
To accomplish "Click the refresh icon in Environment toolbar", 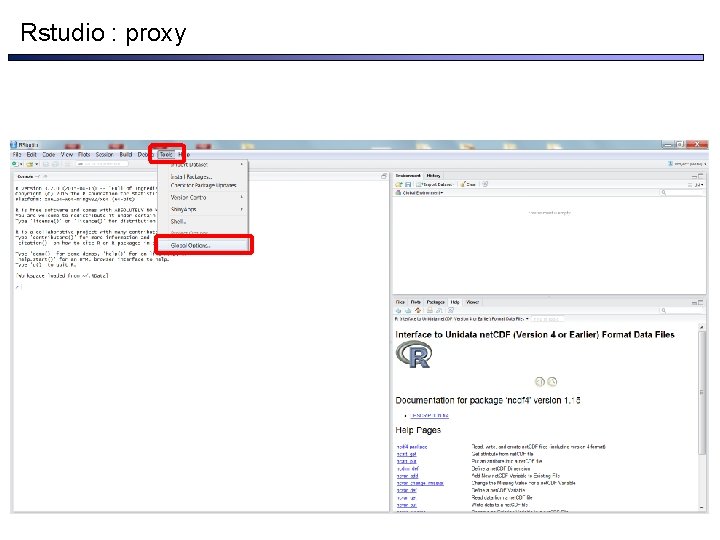I will pos(485,184).
